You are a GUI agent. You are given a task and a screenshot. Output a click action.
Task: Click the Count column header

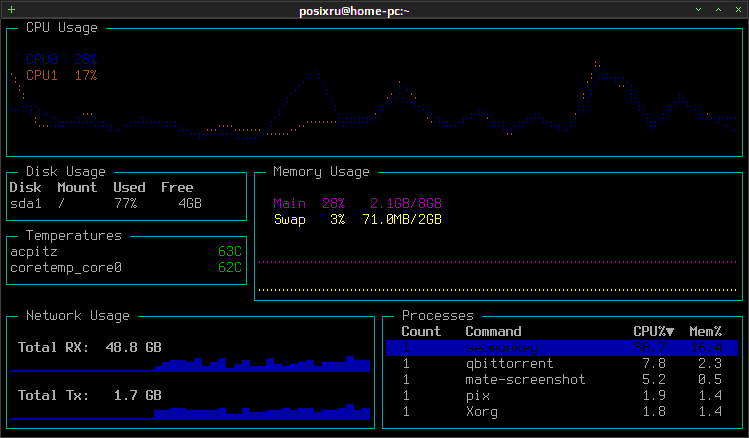point(421,331)
